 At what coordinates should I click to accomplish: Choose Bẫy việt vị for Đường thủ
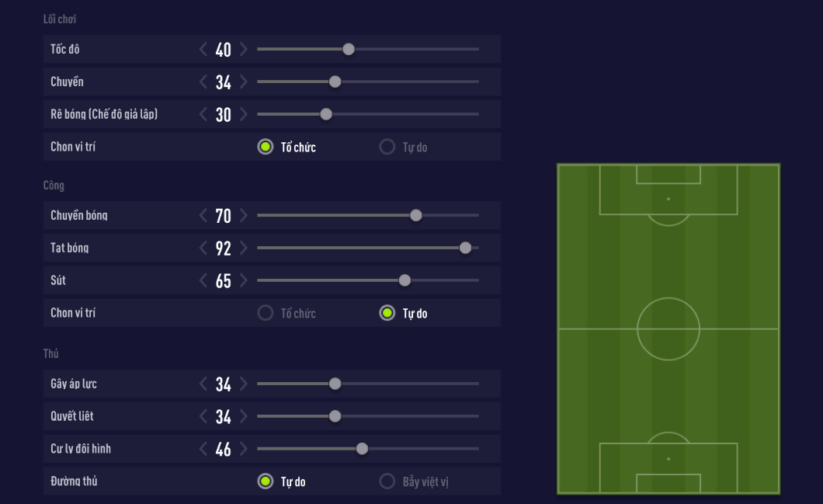[387, 481]
